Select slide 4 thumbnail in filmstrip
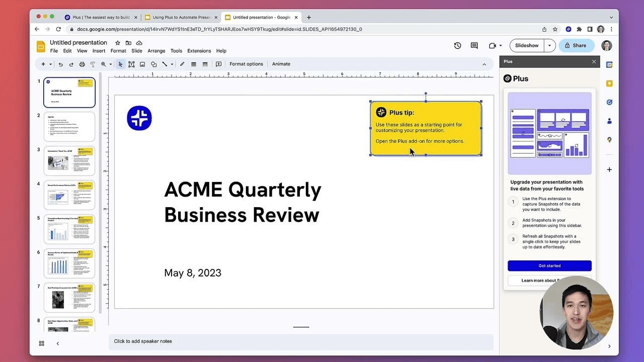 69,195
